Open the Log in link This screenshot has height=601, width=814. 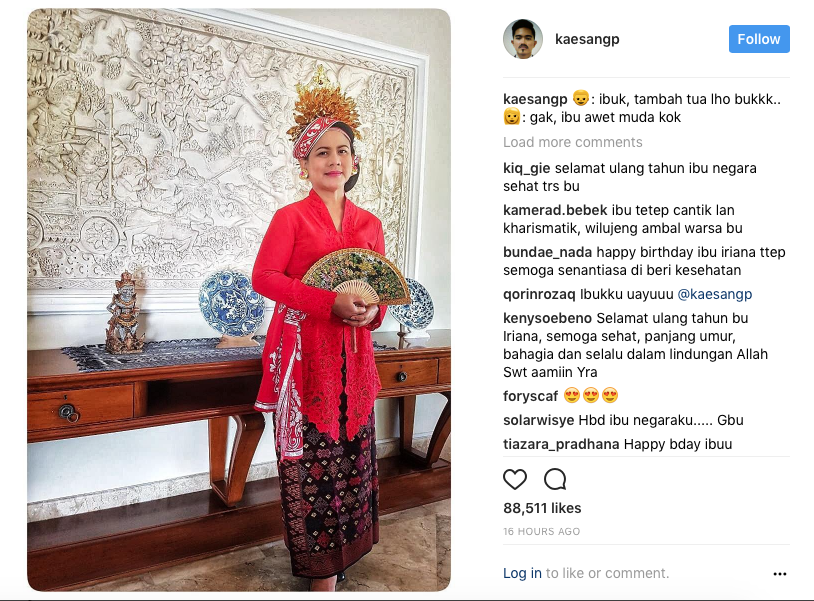pos(522,573)
